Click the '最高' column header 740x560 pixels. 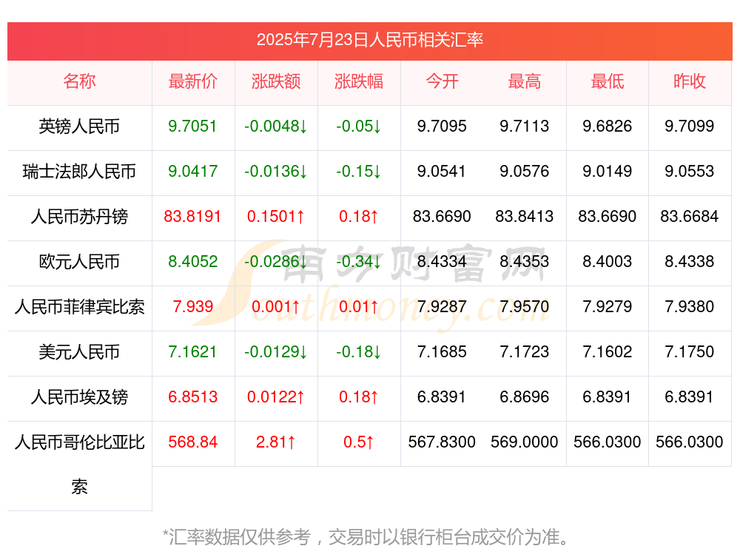tap(525, 81)
